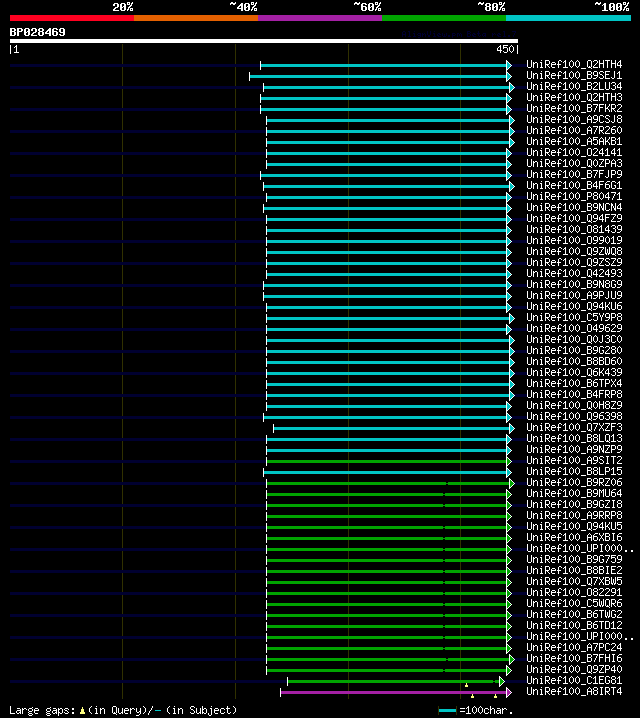
Task: Click the Large gaps legend text
Action: [123, 710]
